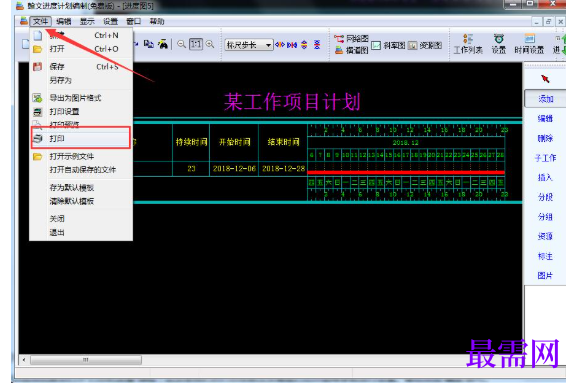Toggle the 斜率图 view
The width and height of the screenshot is (578, 385).
388,45
